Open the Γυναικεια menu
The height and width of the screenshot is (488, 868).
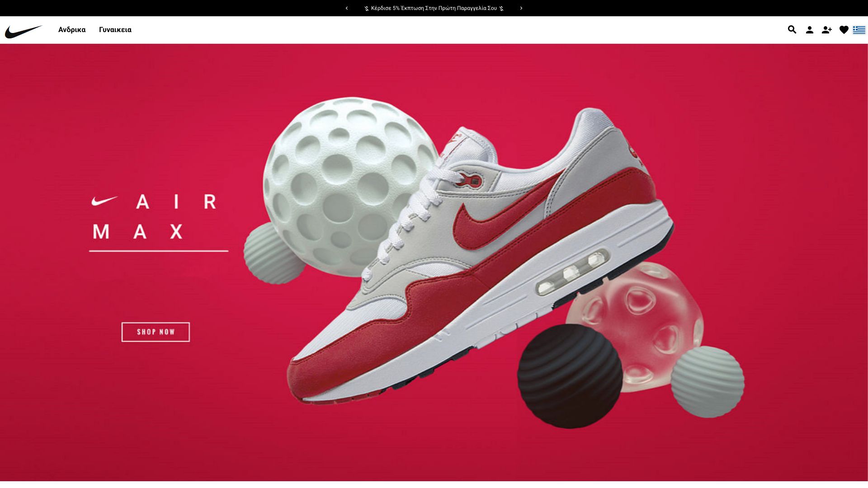pos(115,30)
